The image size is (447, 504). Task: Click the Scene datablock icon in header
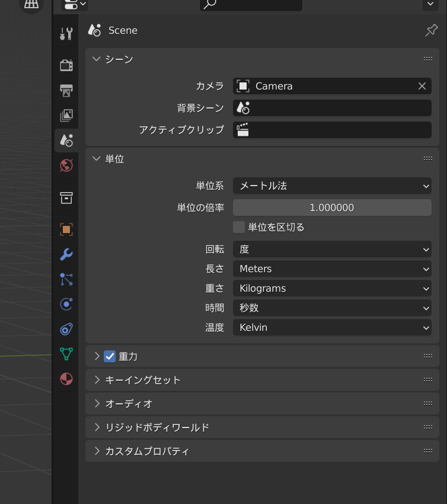pyautogui.click(x=94, y=30)
